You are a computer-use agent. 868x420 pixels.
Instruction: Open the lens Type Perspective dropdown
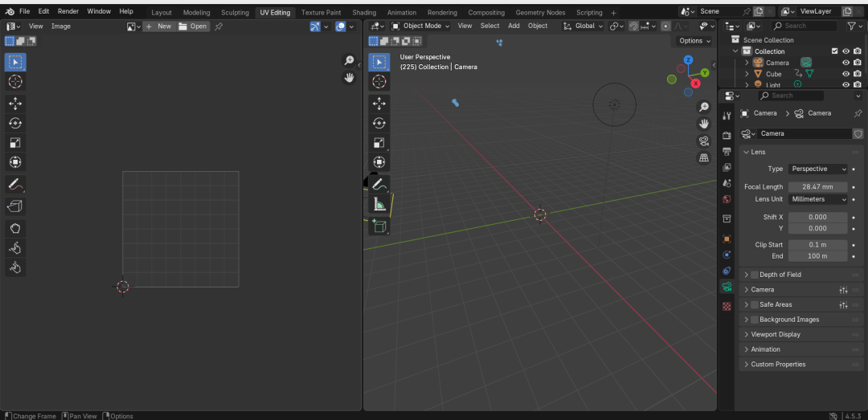(818, 169)
